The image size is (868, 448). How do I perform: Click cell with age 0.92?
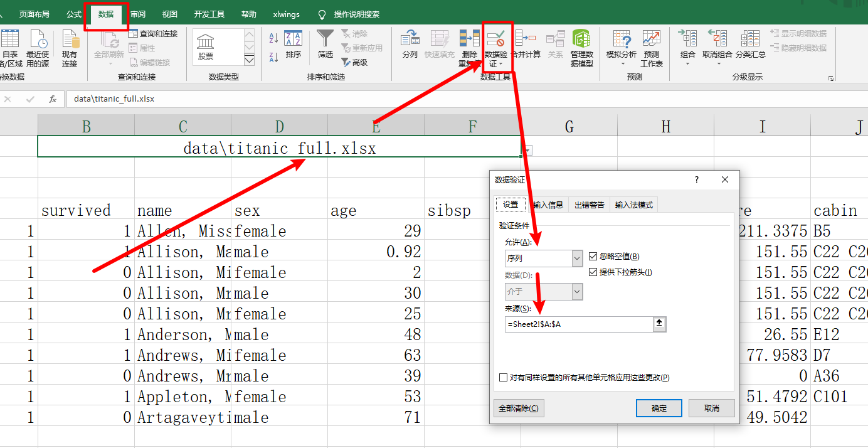(x=376, y=252)
